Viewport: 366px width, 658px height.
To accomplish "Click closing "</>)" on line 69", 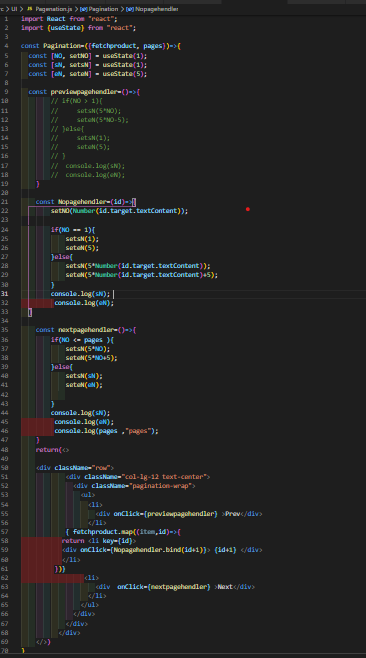I will coord(43,642).
